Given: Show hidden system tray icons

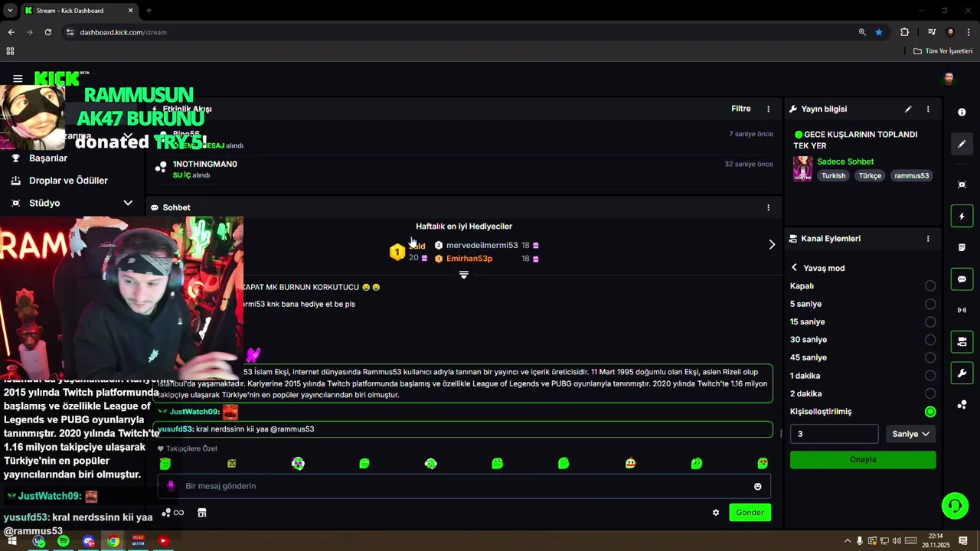Looking at the screenshot, I should point(847,541).
